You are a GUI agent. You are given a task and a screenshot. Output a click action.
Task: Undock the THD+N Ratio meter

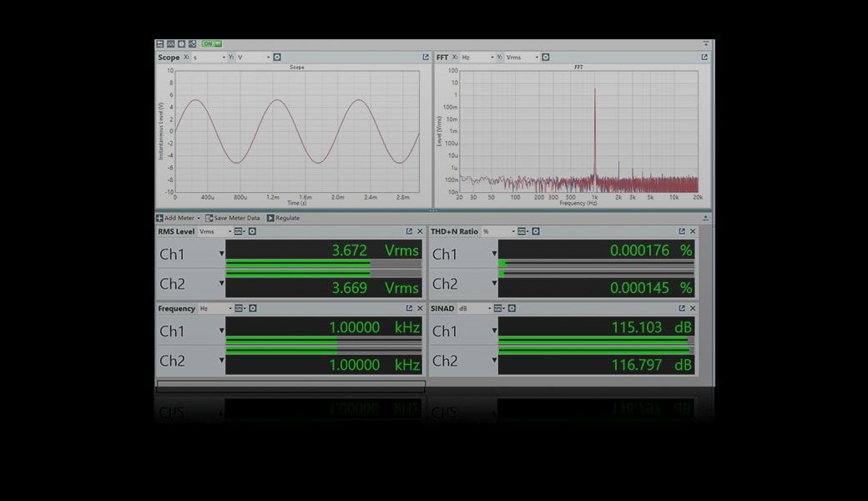[x=682, y=231]
